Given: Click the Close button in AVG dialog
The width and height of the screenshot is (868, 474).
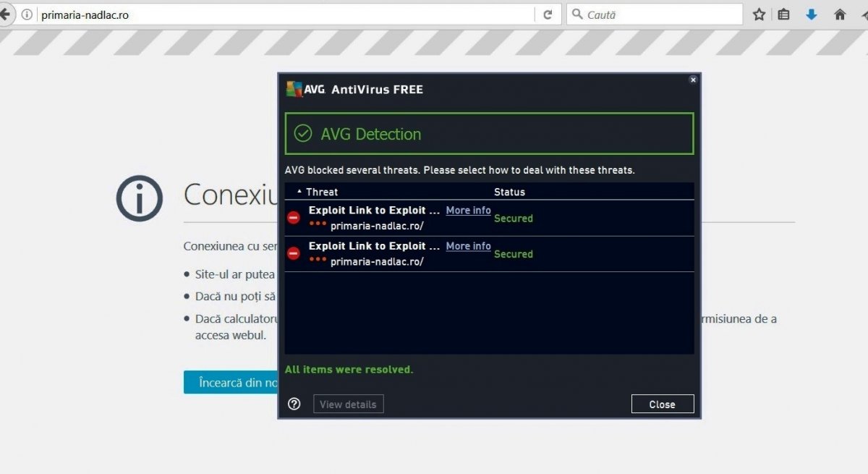Looking at the screenshot, I should coord(662,404).
